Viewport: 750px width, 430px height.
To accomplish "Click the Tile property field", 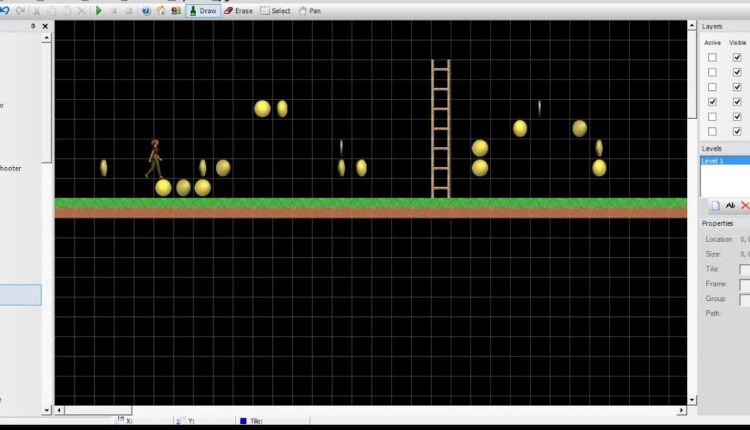I will 744,269.
